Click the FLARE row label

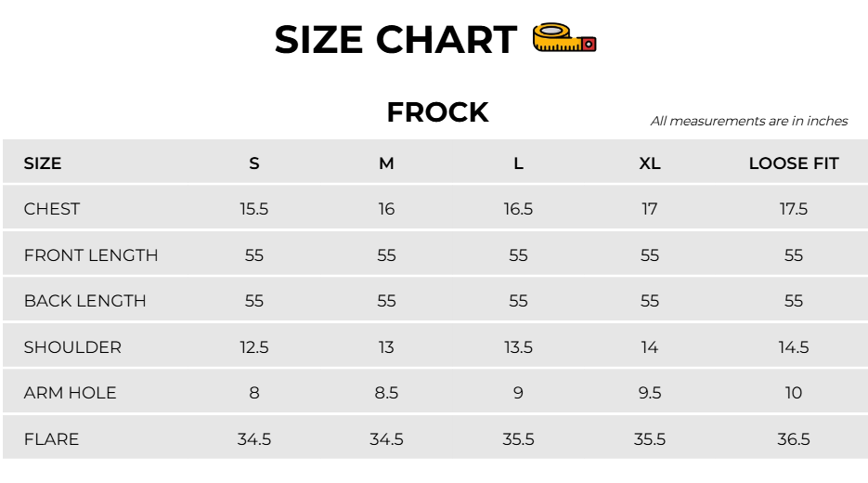pyautogui.click(x=51, y=439)
